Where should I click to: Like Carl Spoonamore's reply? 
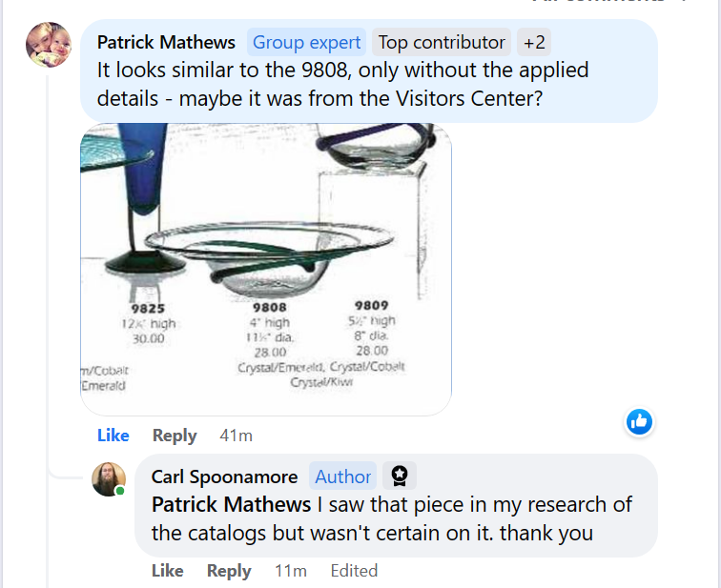coord(167,571)
